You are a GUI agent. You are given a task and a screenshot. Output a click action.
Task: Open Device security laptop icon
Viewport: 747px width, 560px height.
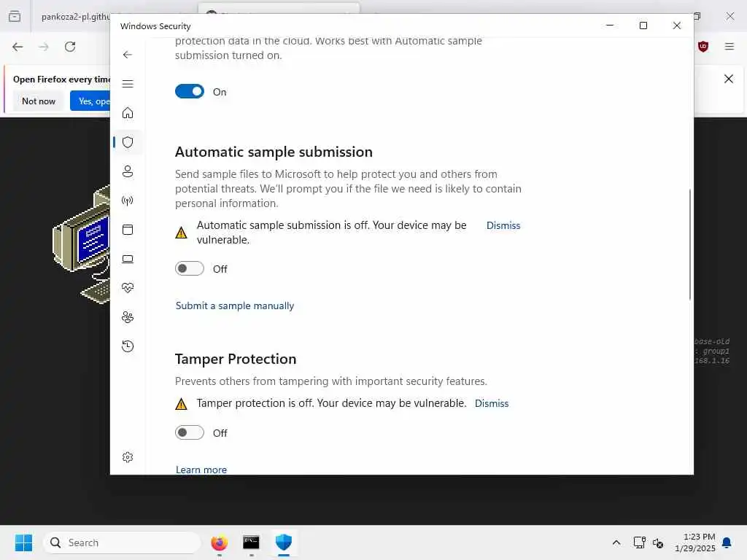pyautogui.click(x=127, y=259)
